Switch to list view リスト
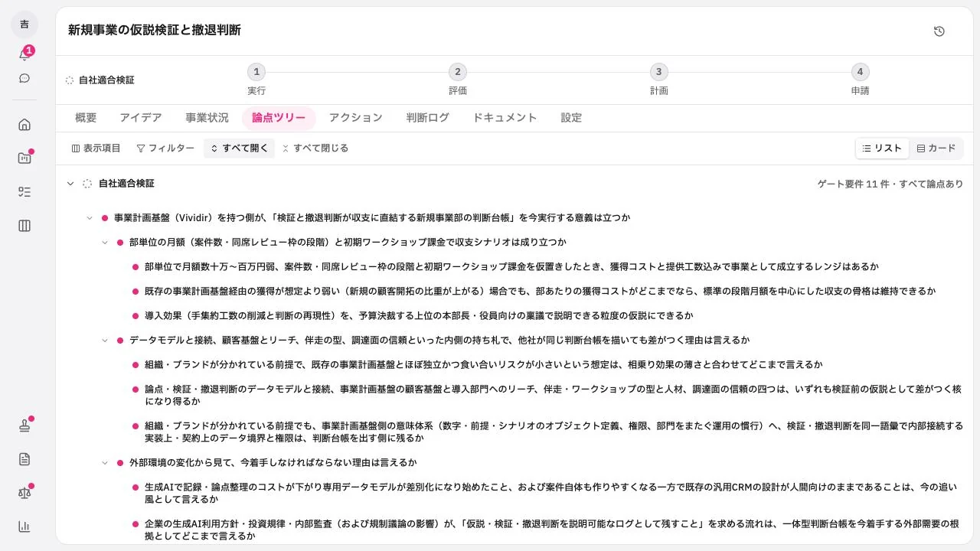Viewport: 980px width, 551px height. click(x=882, y=148)
